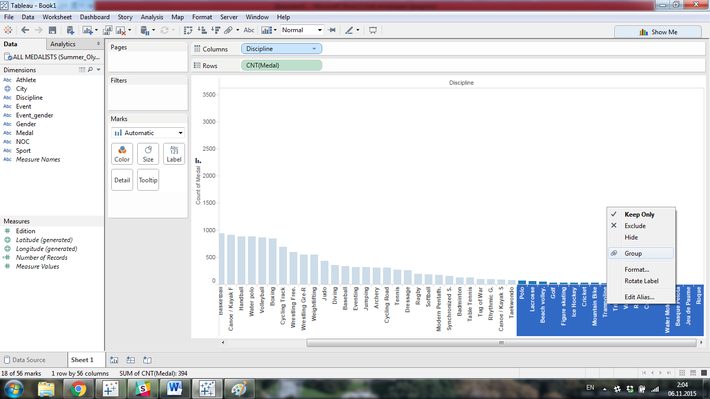Click the Show Me button
Image resolution: width=710 pixels, height=399 pixels.
tap(658, 32)
